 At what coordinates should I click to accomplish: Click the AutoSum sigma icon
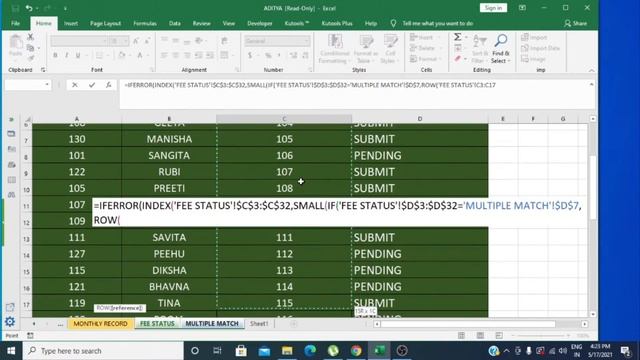pyautogui.click(x=458, y=38)
